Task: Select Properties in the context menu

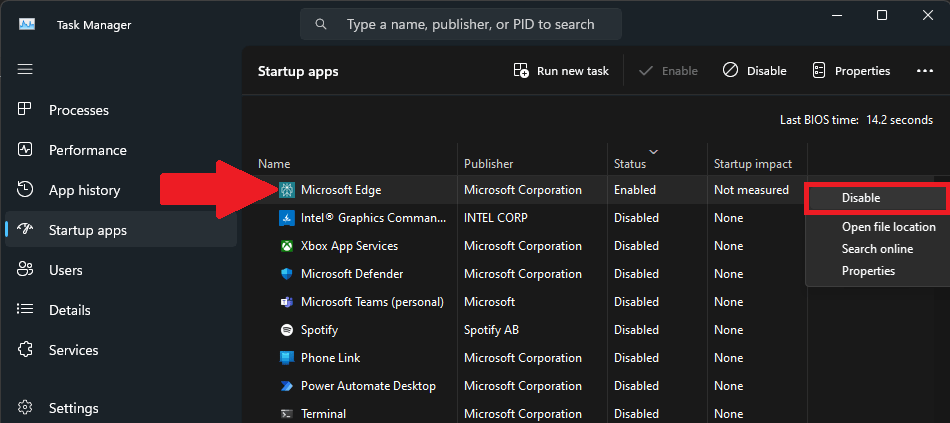Action: 868,271
